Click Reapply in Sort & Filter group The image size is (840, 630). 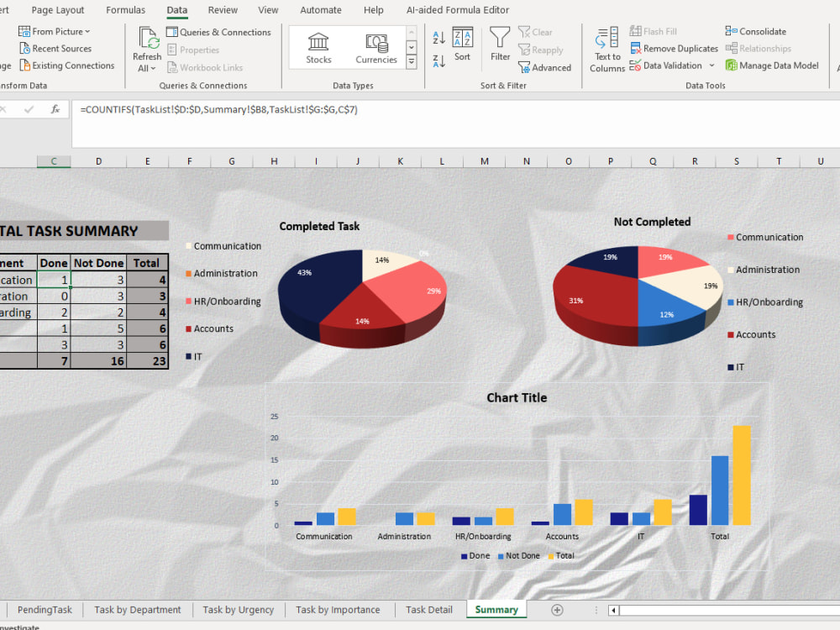tap(543, 50)
